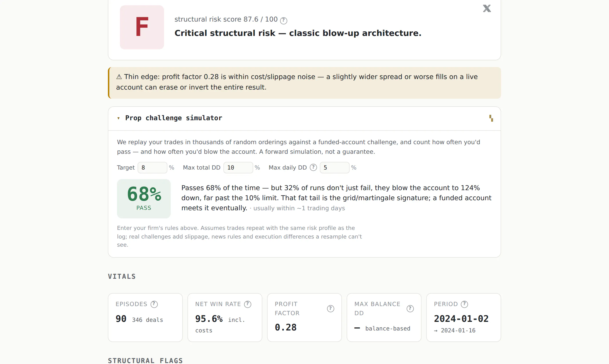Click the Thin edge warning banner

[x=304, y=83]
